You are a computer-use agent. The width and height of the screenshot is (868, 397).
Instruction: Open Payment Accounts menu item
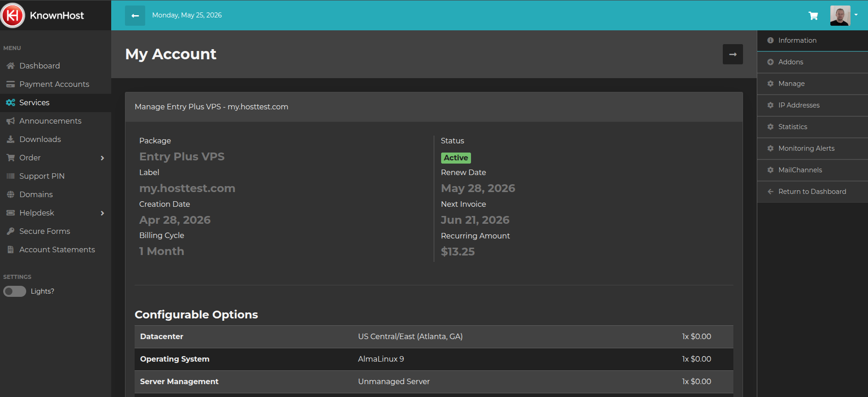tap(56, 84)
